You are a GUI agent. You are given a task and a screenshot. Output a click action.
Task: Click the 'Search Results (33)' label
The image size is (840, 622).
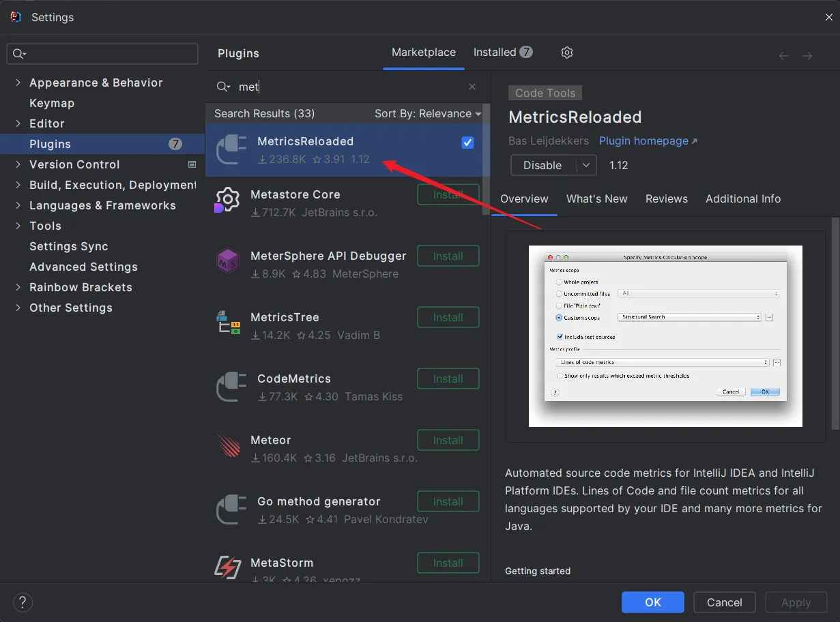265,114
